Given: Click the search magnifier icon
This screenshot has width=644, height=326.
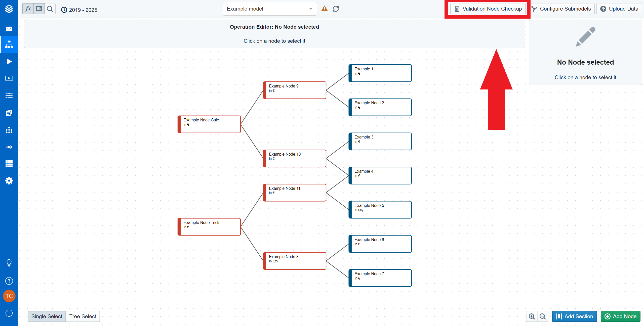Looking at the screenshot, I should point(50,9).
